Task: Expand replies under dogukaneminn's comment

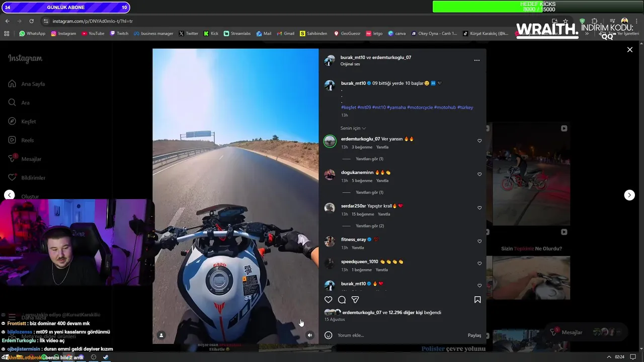Action: (369, 193)
